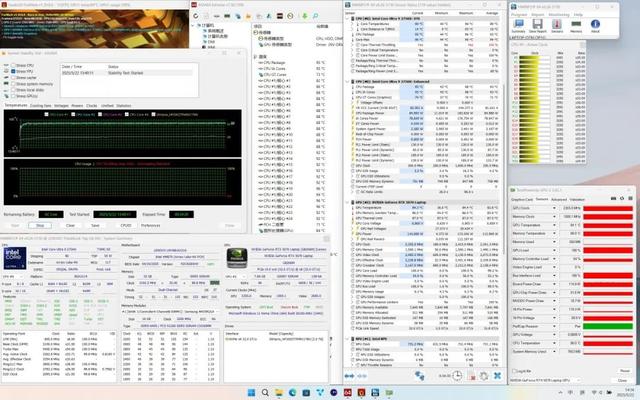Enable the Stress CPU checkbox
Screen dimensions: 640x400
(x=13, y=65)
